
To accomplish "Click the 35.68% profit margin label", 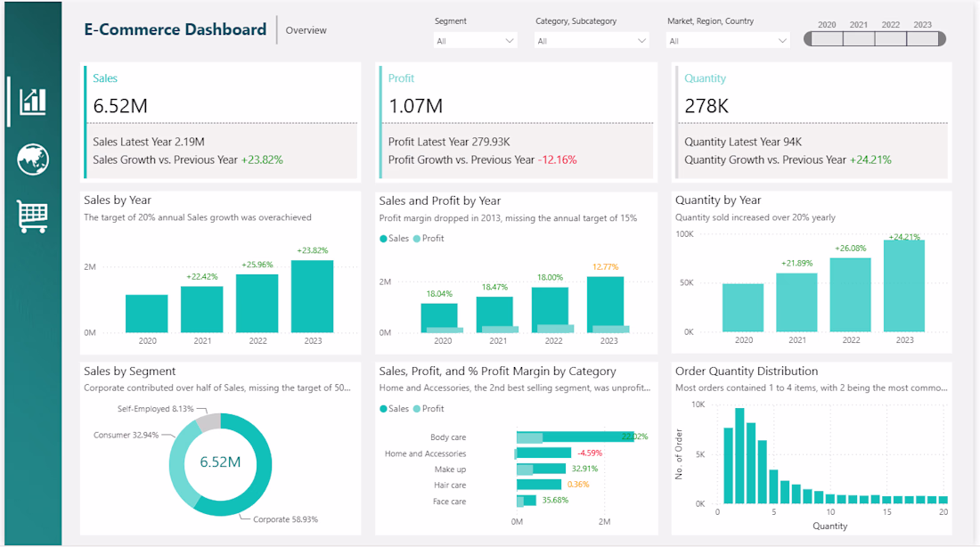I will 555,500.
